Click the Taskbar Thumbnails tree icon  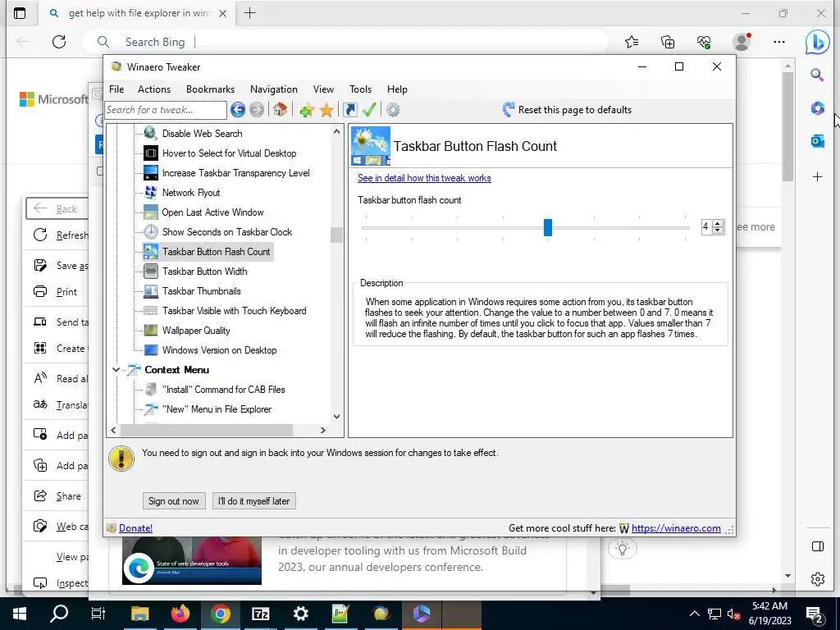(x=151, y=291)
